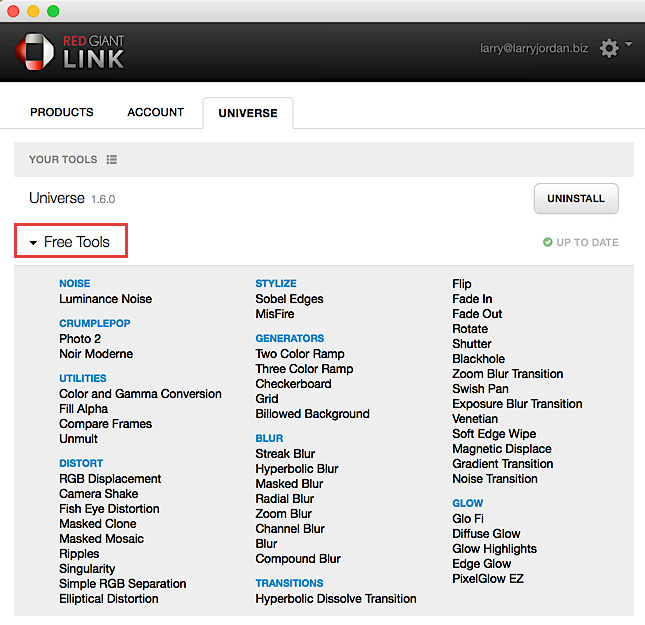
Task: Select the Universe tab
Action: [x=248, y=113]
